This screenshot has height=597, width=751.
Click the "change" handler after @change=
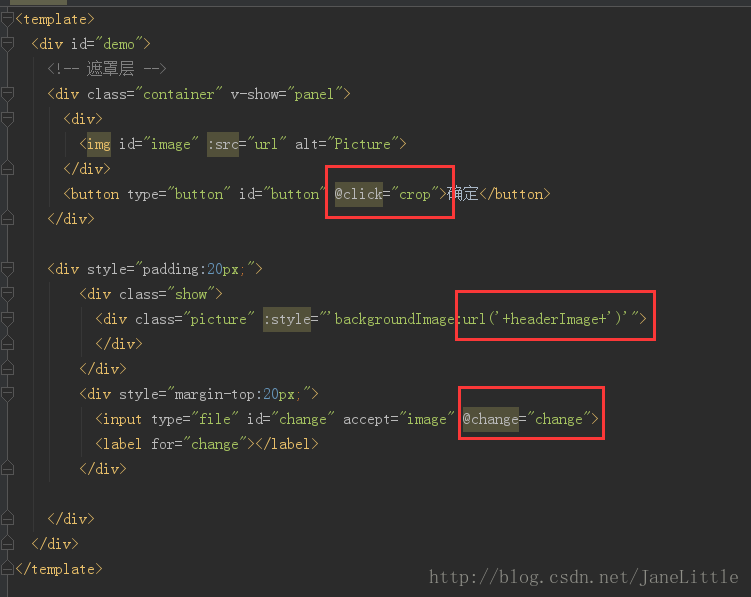point(558,419)
